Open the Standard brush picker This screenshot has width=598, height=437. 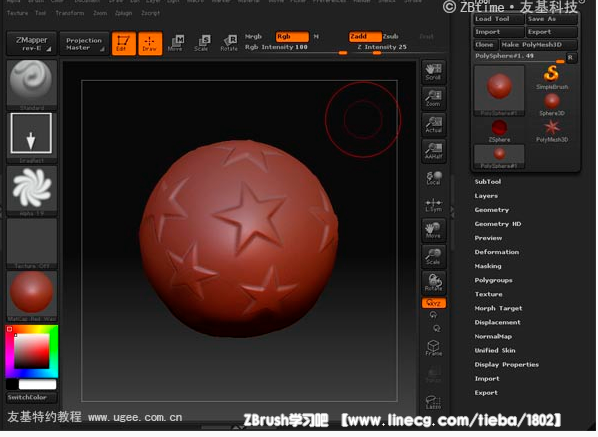pyautogui.click(x=32, y=85)
